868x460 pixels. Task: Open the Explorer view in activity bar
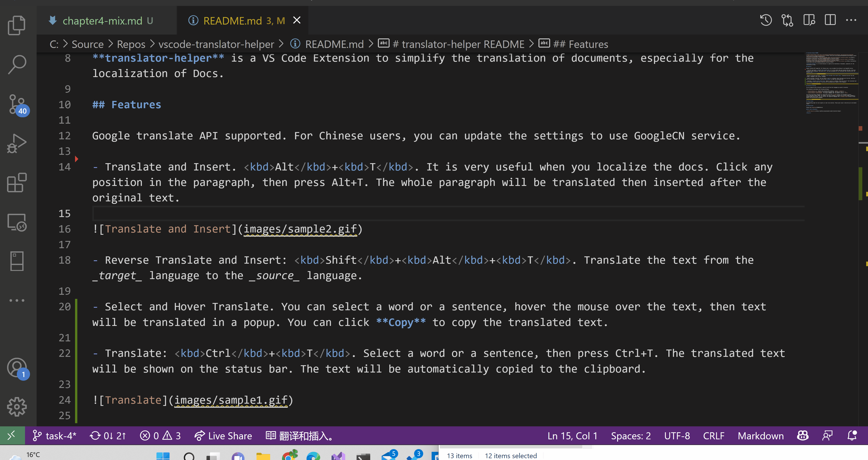pos(17,25)
